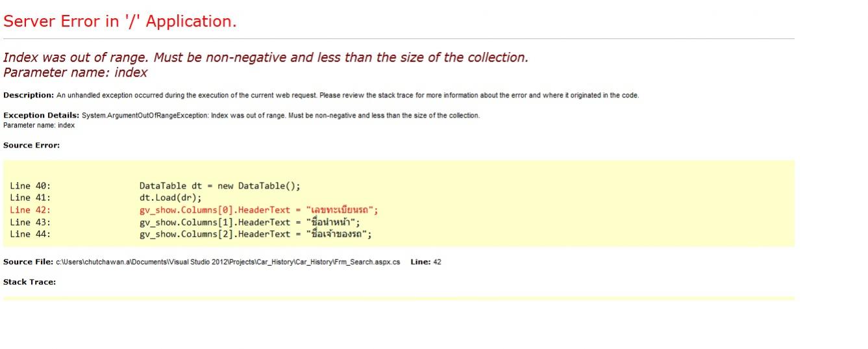Click the 'unhandled exception occurred' description sentence

pos(348,96)
